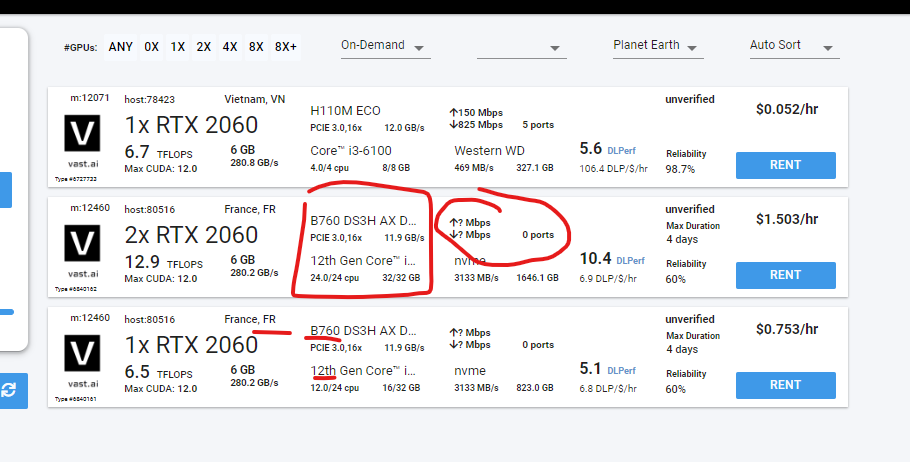The height and width of the screenshot is (462, 910).
Task: Rent the $0.052/hr Vietnam RTX 2060
Action: click(x=786, y=165)
